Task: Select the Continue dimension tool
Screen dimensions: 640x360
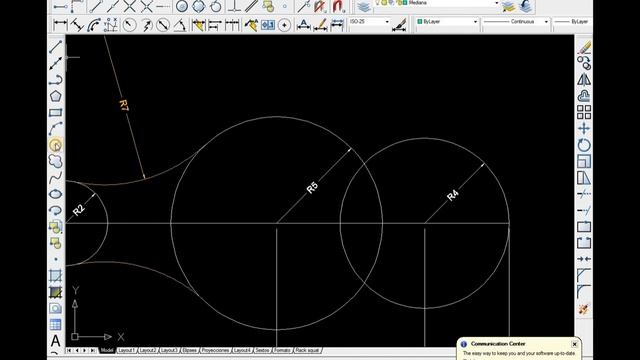Action: pyautogui.click(x=232, y=25)
